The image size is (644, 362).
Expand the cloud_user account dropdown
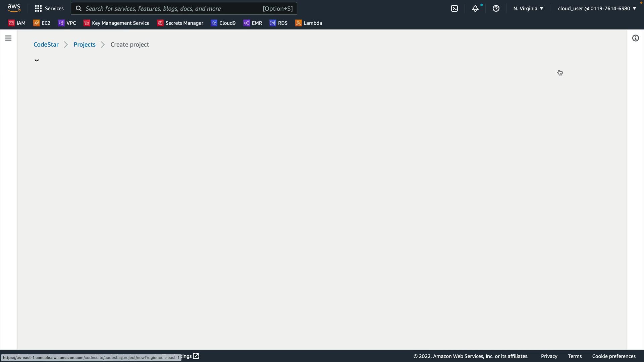tap(597, 8)
